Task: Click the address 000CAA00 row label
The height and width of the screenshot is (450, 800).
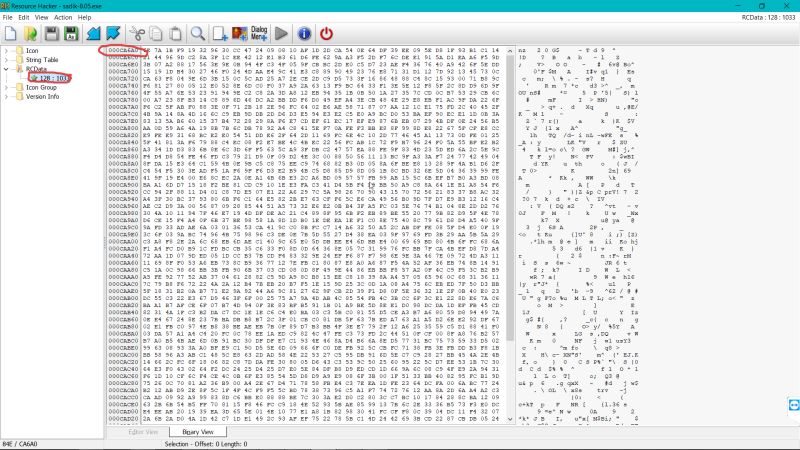Action: coord(123,242)
